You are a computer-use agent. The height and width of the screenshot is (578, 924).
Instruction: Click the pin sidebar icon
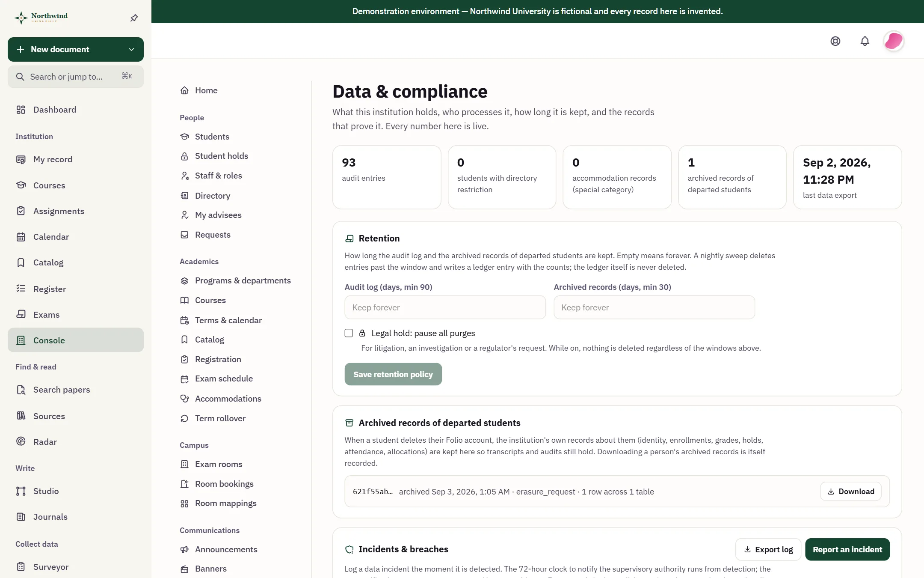click(x=134, y=18)
